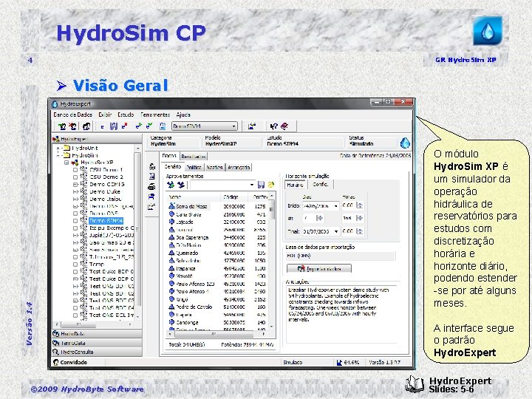Image resolution: width=532 pixels, height=399 pixels.
Task: Click the floppy-disk icon in Aproveitamentos toolbar
Action: coord(261,185)
